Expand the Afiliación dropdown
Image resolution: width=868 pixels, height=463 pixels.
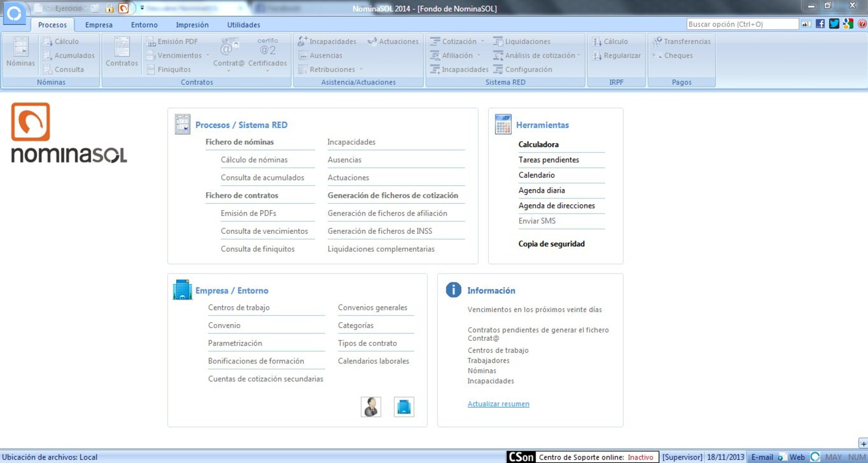(x=478, y=56)
